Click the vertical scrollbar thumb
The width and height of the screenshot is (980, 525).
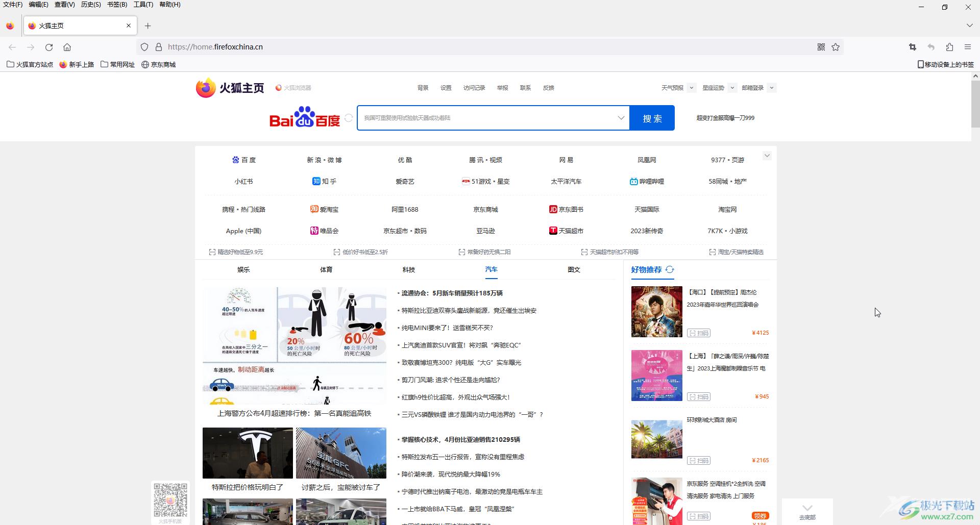pyautogui.click(x=975, y=104)
